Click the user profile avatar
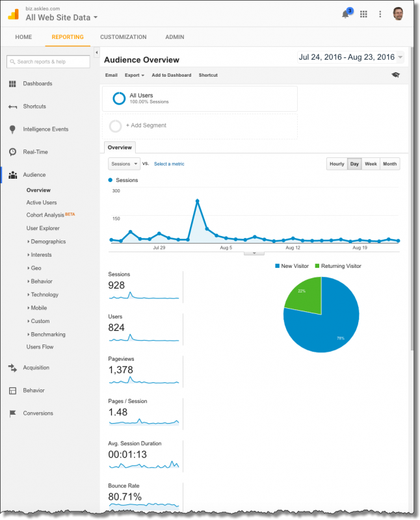The height and width of the screenshot is (520, 420). pos(398,14)
